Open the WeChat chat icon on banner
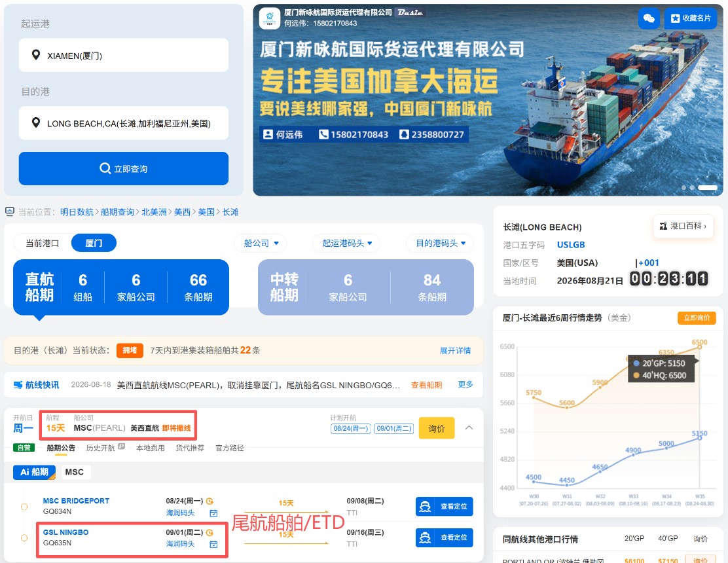 [649, 18]
